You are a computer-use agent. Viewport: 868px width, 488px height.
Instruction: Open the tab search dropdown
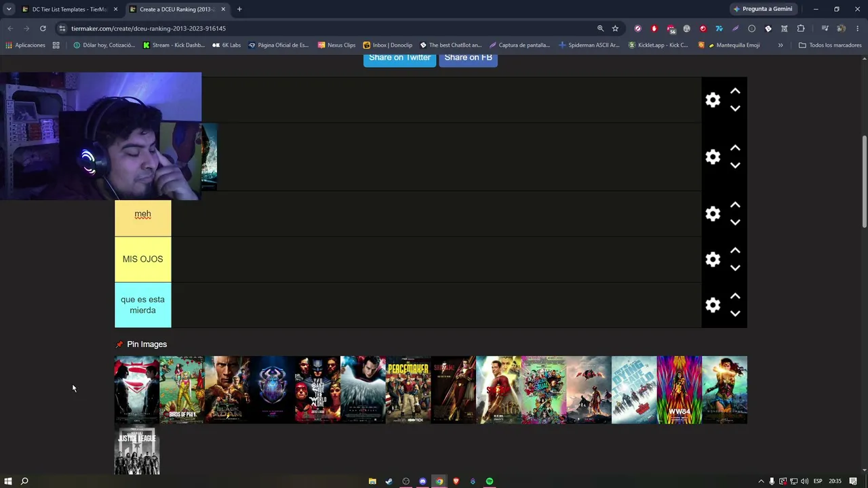tap(9, 9)
